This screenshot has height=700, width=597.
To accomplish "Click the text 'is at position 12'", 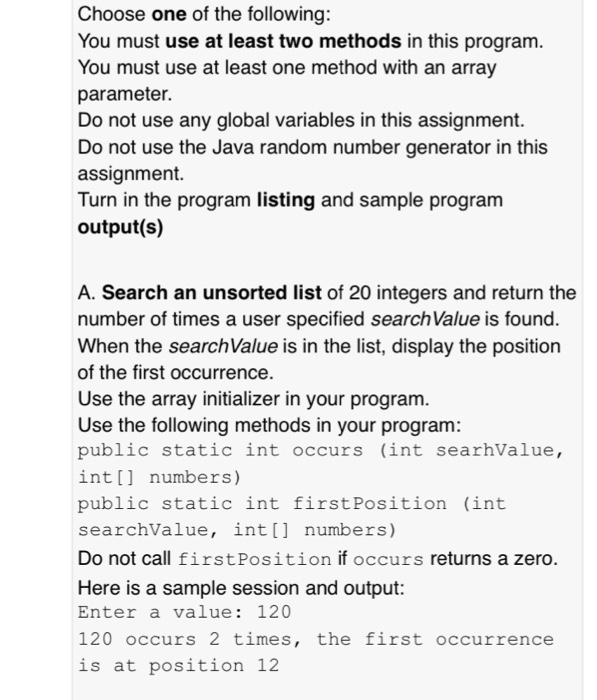I will [179, 666].
